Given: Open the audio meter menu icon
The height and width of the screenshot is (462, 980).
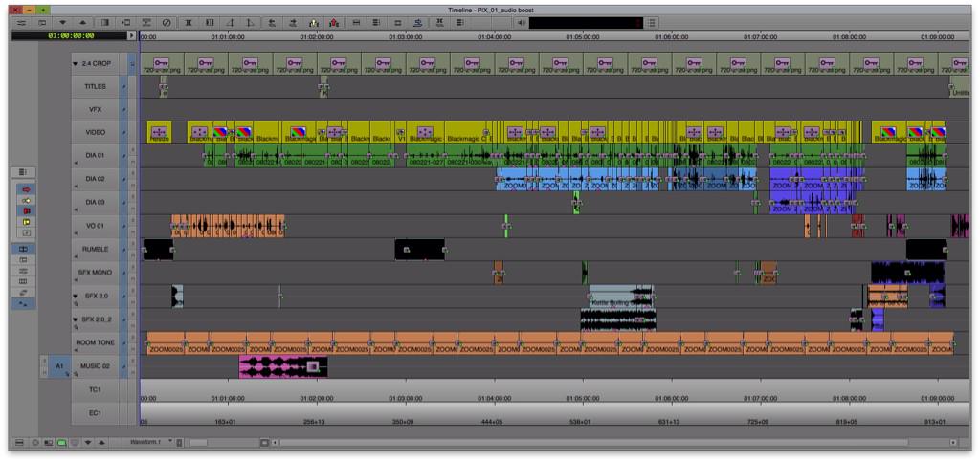Looking at the screenshot, I should pos(651,22).
